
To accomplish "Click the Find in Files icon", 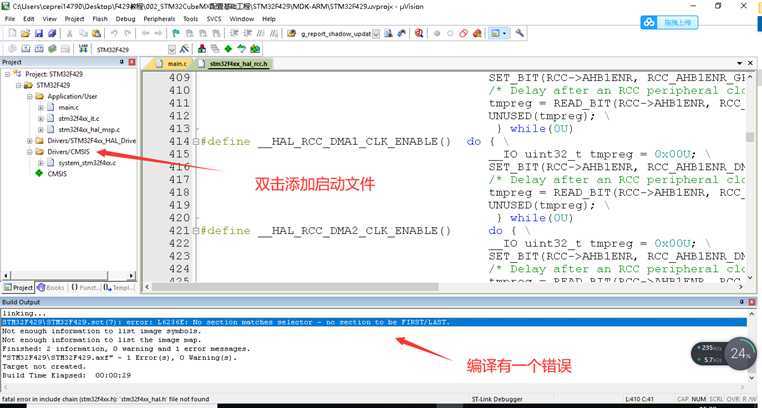I will 291,34.
